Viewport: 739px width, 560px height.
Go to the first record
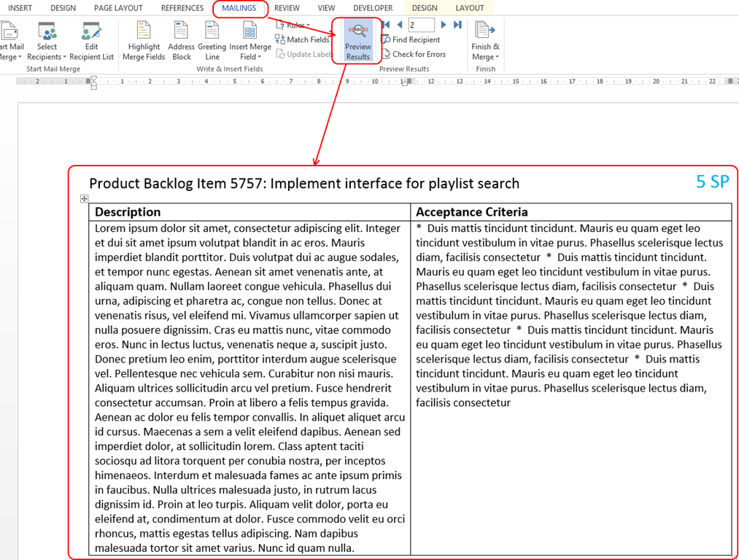387,25
